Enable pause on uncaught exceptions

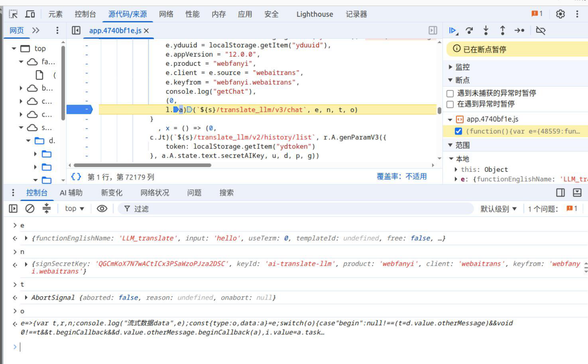[450, 93]
